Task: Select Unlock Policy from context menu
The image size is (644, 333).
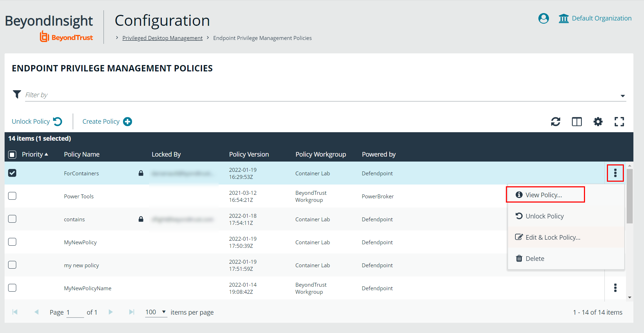Action: pos(566,216)
